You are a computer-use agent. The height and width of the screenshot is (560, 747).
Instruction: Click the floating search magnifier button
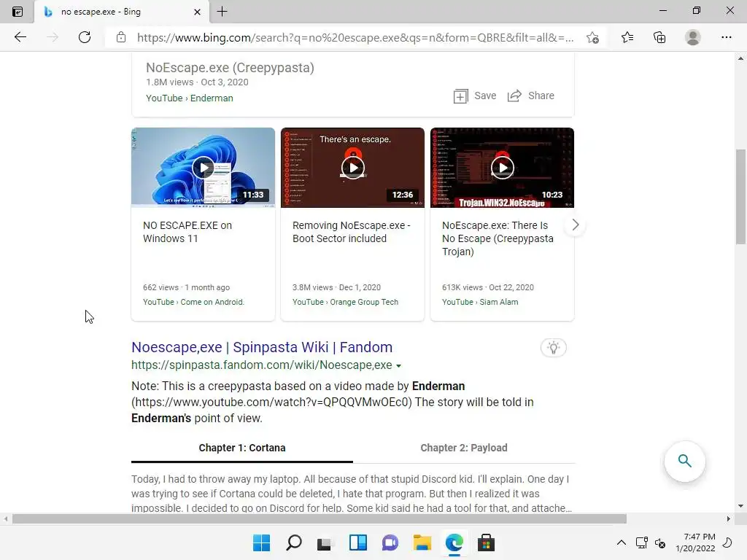point(684,461)
